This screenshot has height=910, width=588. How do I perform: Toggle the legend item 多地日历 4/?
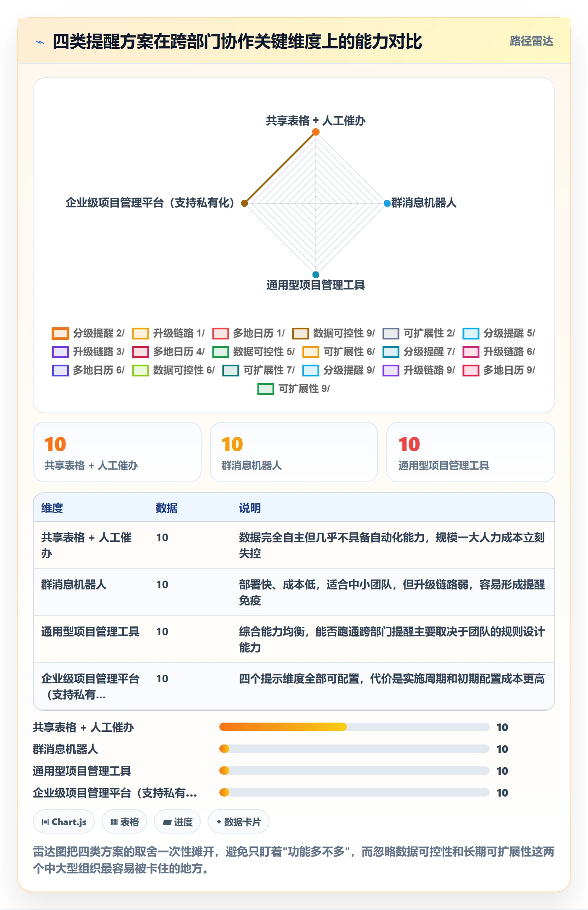pos(168,352)
